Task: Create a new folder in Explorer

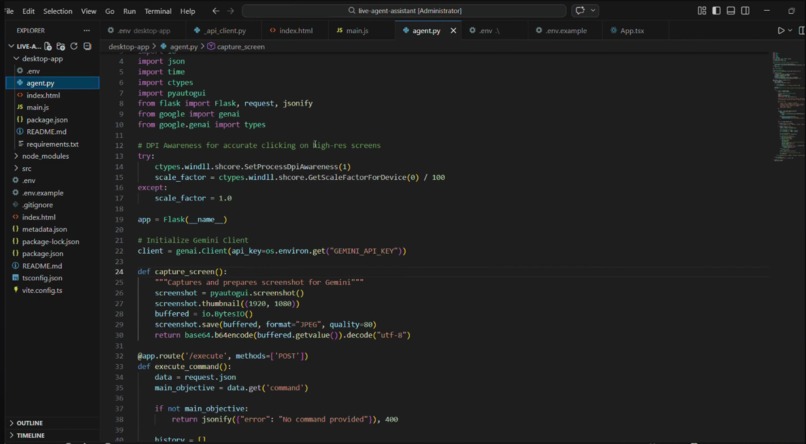Action: (x=61, y=46)
